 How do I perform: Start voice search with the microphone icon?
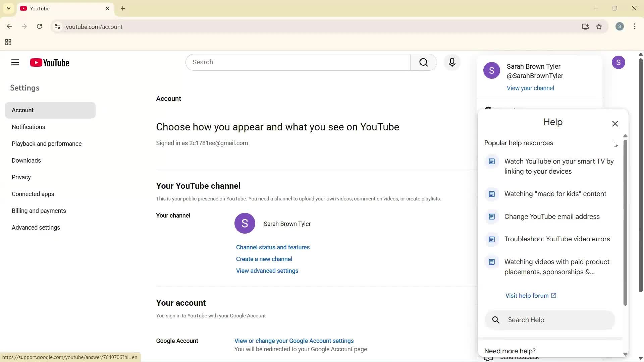tap(452, 62)
